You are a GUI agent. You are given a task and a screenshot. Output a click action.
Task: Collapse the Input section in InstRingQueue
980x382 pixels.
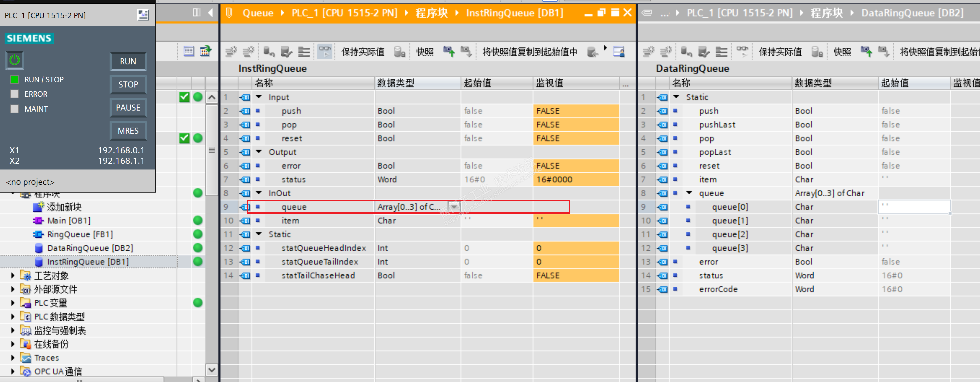[259, 97]
